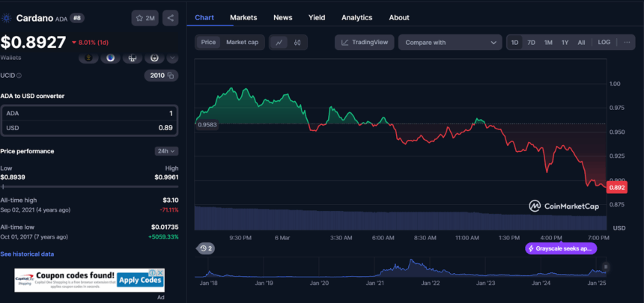Screen dimensions: 644x303
Task: Switch to the About tab
Action: pos(399,18)
